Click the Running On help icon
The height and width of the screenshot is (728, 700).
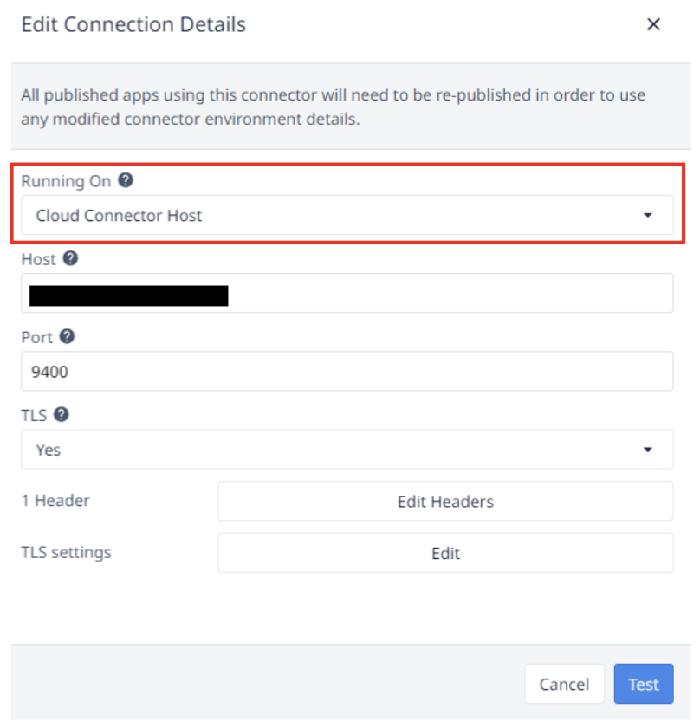tap(126, 181)
